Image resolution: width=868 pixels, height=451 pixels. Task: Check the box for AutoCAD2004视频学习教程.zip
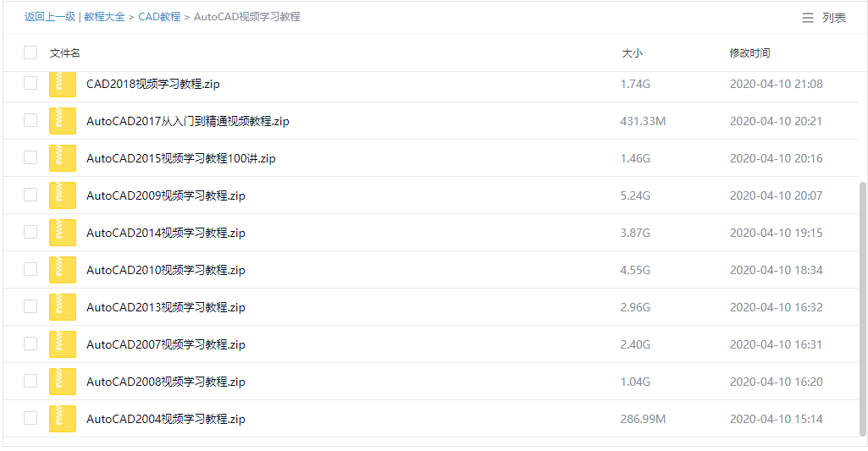(x=30, y=418)
